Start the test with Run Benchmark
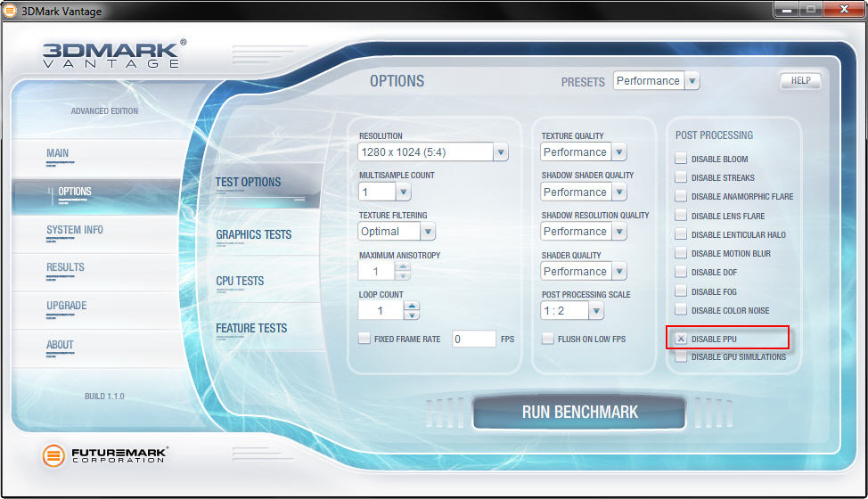The image size is (868, 499). [x=579, y=413]
